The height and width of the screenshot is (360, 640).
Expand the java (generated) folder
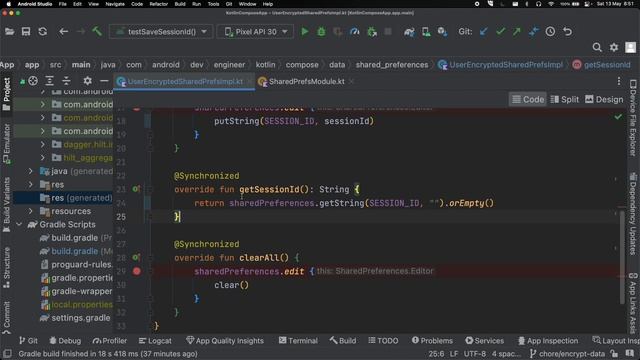coord(31,171)
